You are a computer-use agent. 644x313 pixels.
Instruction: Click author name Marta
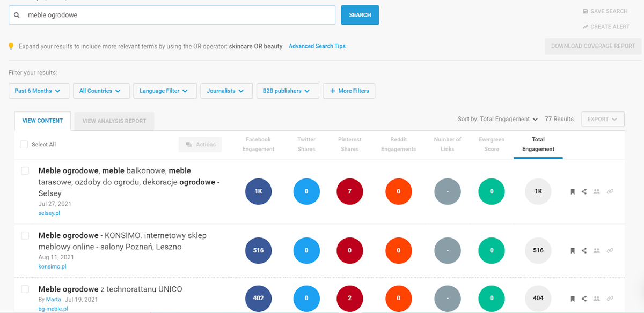(54, 299)
